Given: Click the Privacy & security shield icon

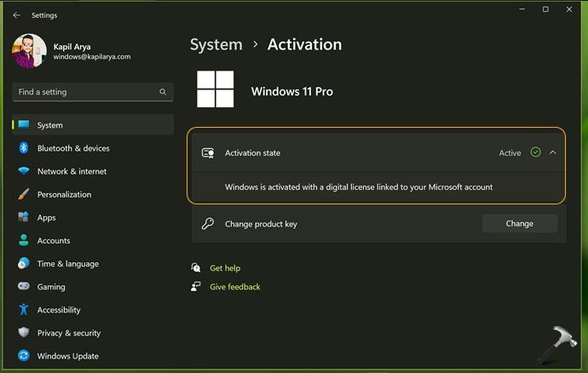Looking at the screenshot, I should [24, 333].
